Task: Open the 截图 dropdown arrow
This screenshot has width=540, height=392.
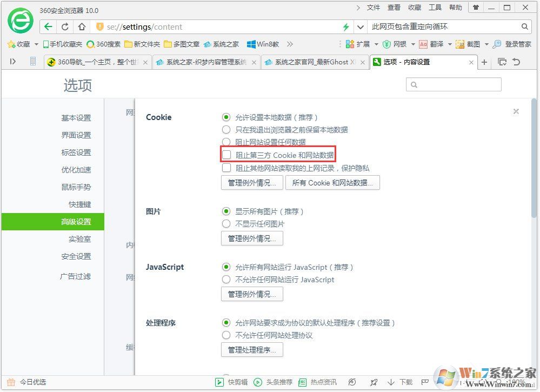Action: pyautogui.click(x=486, y=44)
